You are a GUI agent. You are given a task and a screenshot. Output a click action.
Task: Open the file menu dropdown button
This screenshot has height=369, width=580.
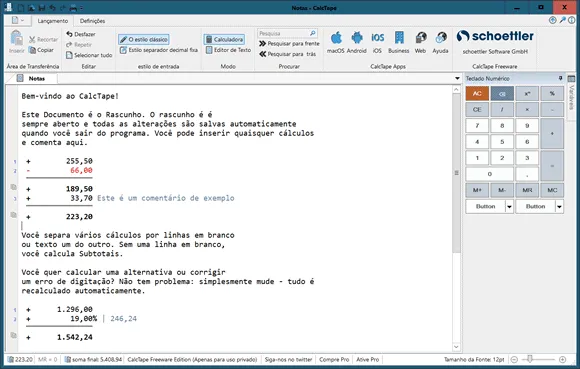[17, 20]
